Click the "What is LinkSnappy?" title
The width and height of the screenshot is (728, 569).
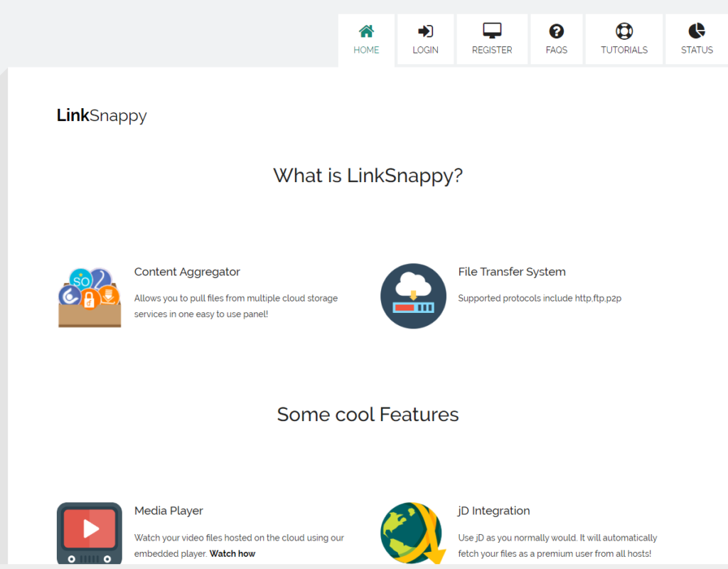point(368,176)
